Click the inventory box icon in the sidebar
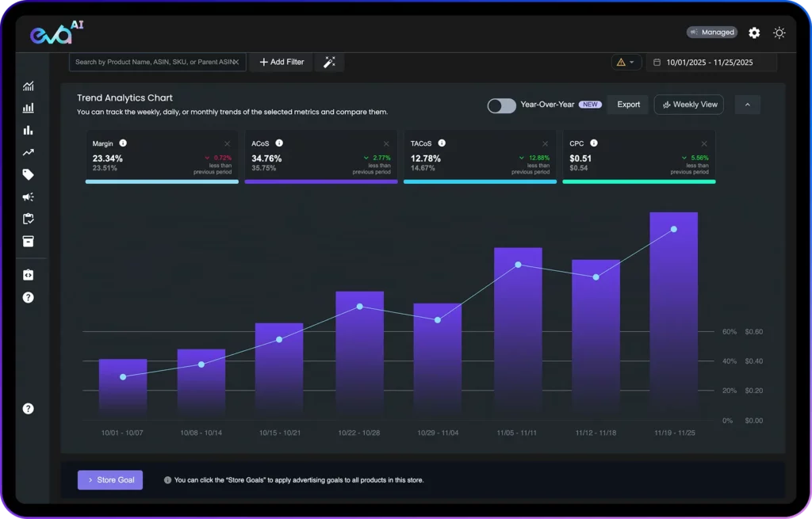The height and width of the screenshot is (519, 812). click(x=29, y=242)
